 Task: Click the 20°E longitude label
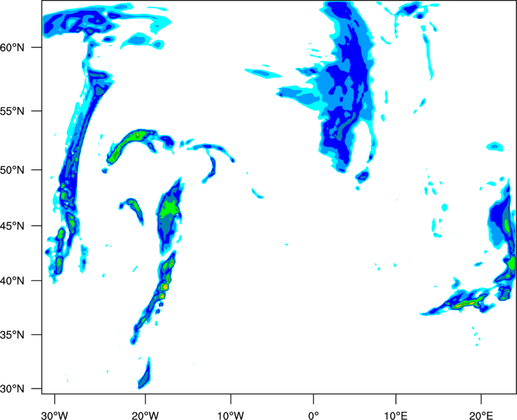pos(481,415)
